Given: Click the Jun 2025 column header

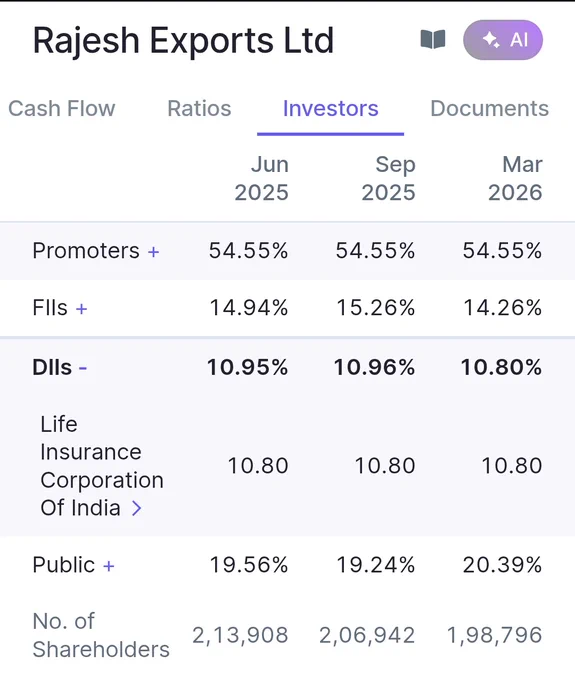Looking at the screenshot, I should click(x=261, y=178).
